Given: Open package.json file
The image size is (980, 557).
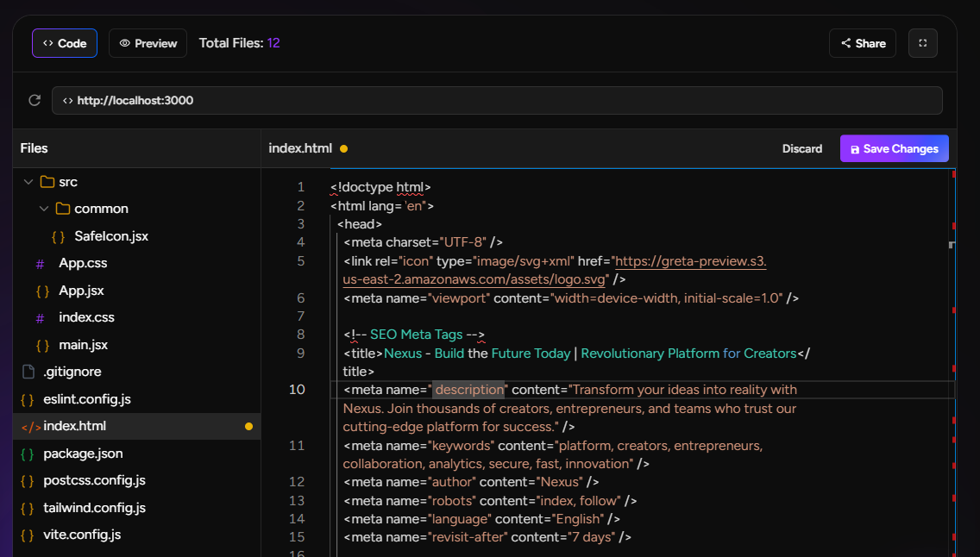Looking at the screenshot, I should pyautogui.click(x=83, y=454).
